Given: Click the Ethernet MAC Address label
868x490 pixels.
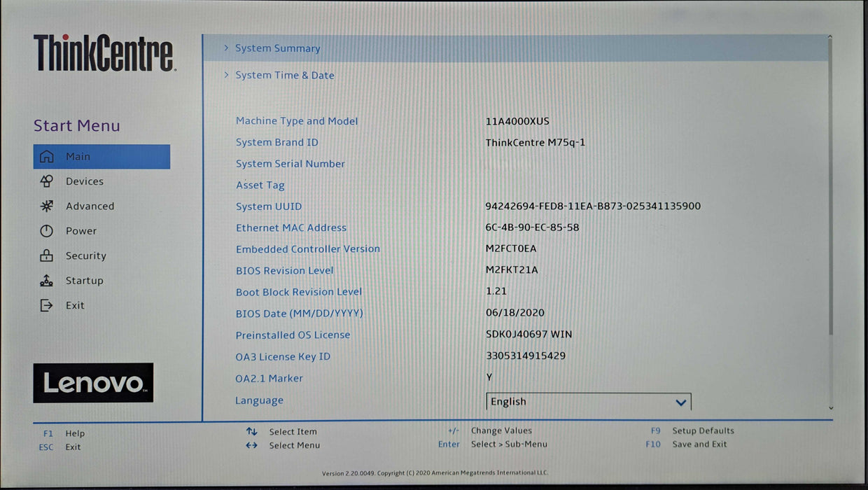Looking at the screenshot, I should tap(291, 227).
